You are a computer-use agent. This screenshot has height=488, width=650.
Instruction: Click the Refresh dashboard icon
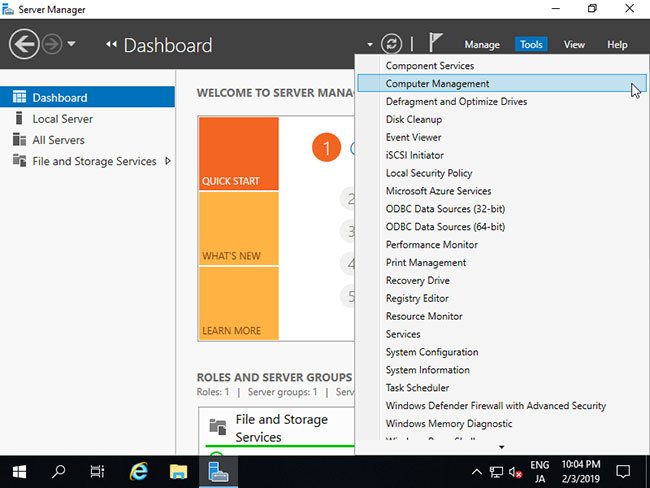coord(391,44)
